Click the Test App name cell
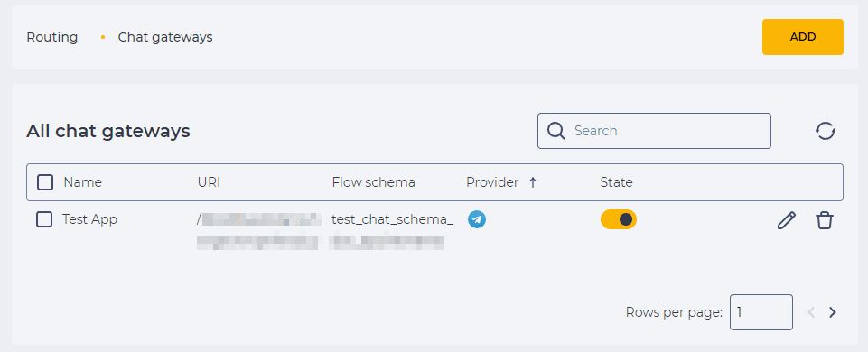This screenshot has width=868, height=352. pyautogui.click(x=89, y=219)
